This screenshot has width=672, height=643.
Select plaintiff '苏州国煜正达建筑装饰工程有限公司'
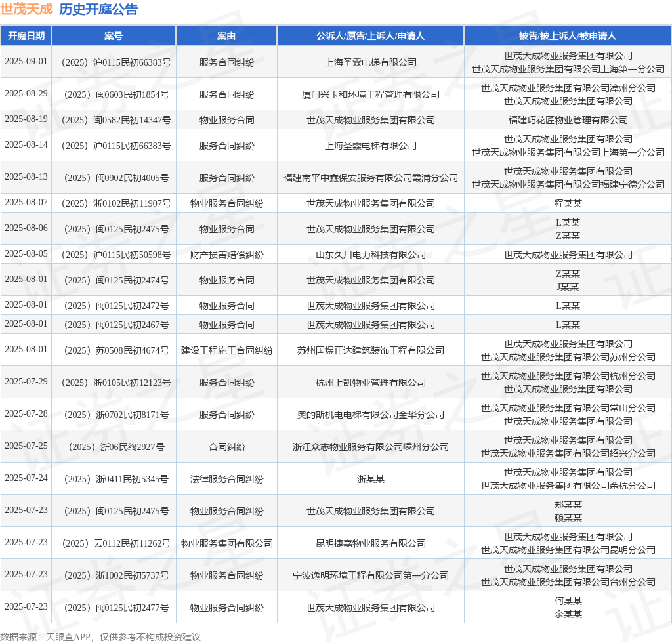(371, 350)
